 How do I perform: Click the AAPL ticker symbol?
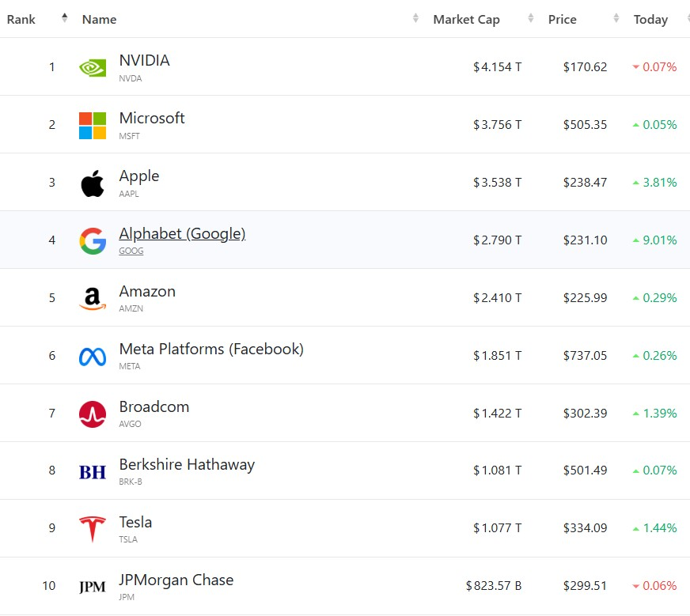(129, 194)
